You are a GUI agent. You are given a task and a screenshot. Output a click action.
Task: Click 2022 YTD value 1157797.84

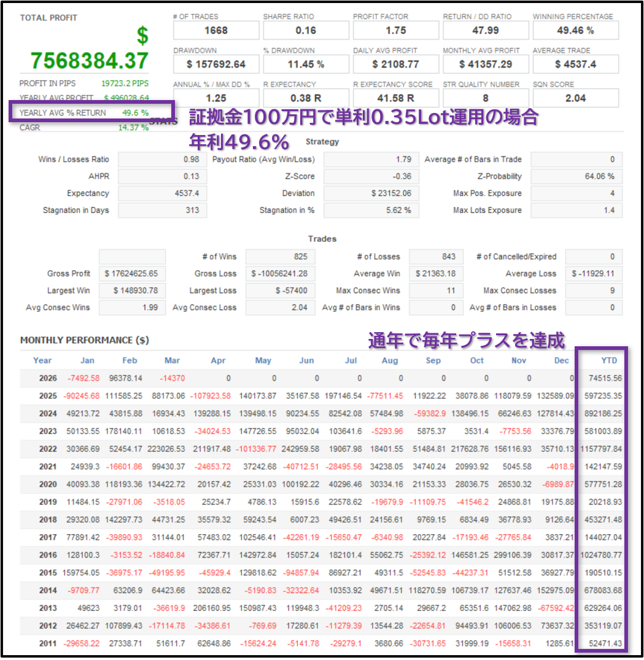click(601, 449)
